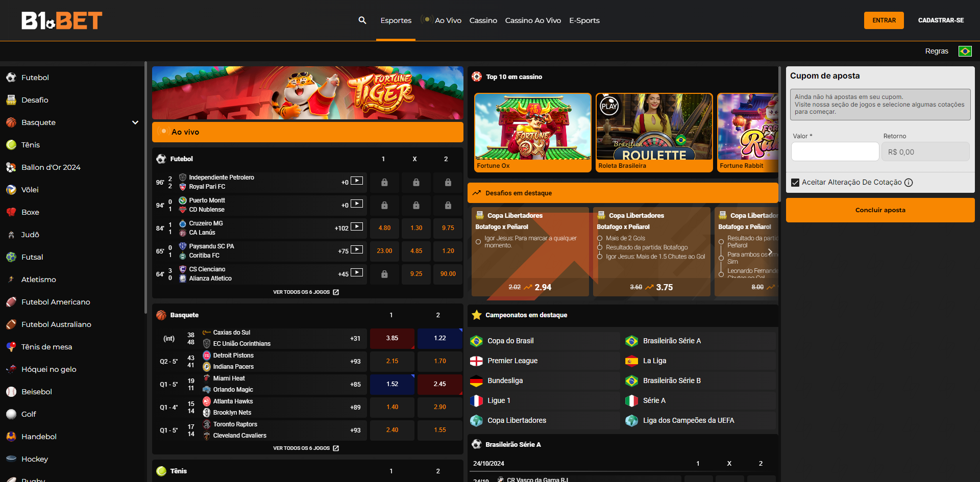Open E-Sports tab
Viewport: 980px width, 482px height.
[584, 20]
